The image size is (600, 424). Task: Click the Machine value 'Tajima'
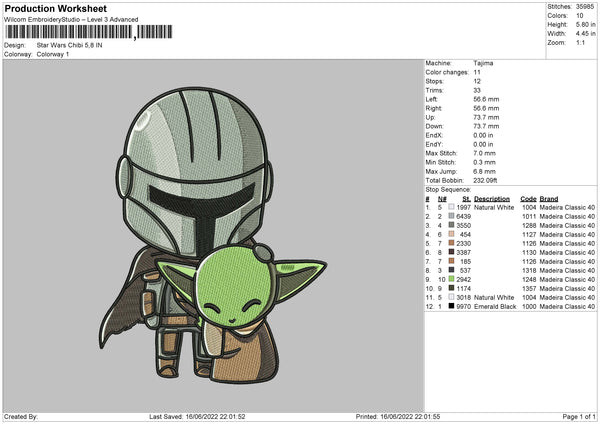483,63
